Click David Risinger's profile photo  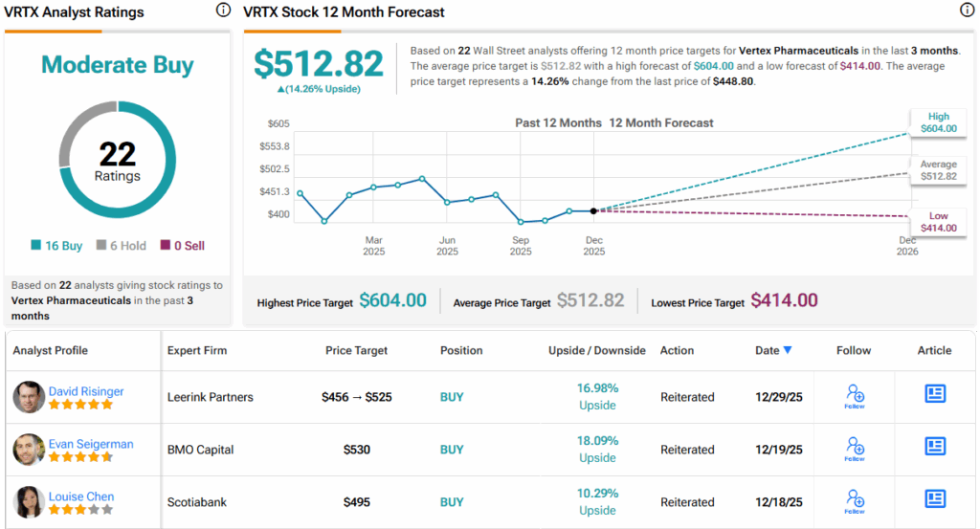pyautogui.click(x=29, y=397)
